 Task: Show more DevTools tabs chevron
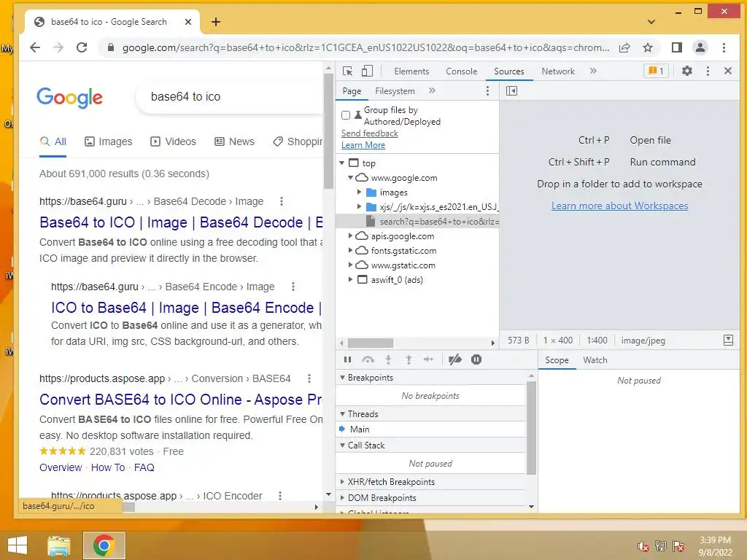(x=593, y=71)
